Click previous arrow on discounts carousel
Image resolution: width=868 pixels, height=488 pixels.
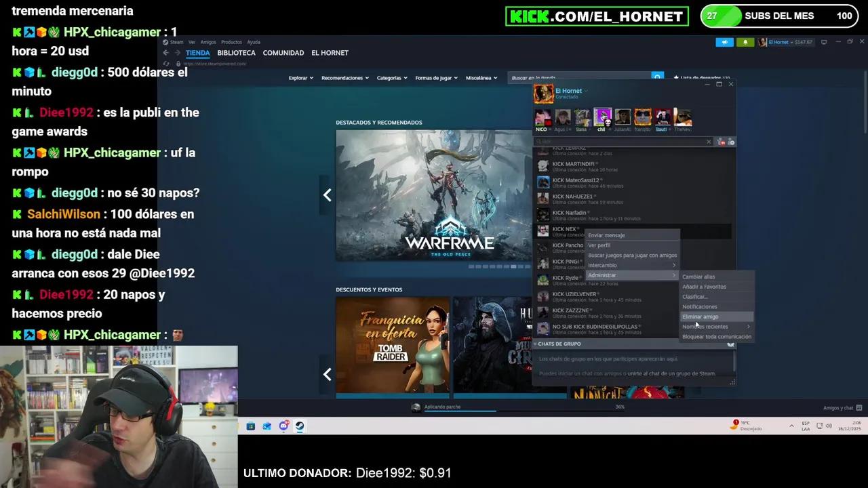click(327, 374)
